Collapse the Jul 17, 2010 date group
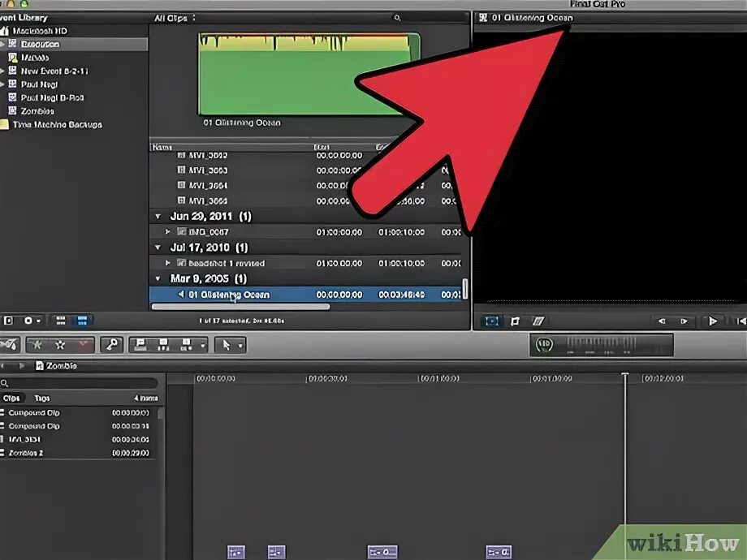The height and width of the screenshot is (560, 747). pyautogui.click(x=158, y=248)
